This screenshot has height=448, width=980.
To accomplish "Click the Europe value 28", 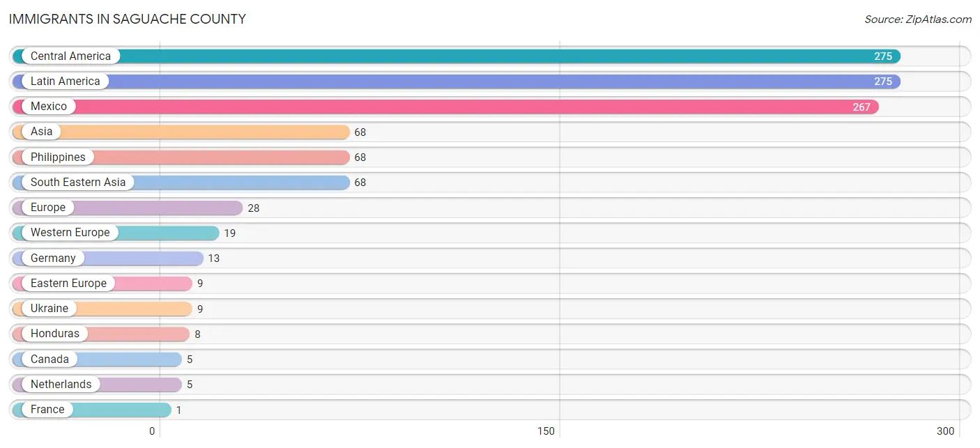I will tap(253, 208).
